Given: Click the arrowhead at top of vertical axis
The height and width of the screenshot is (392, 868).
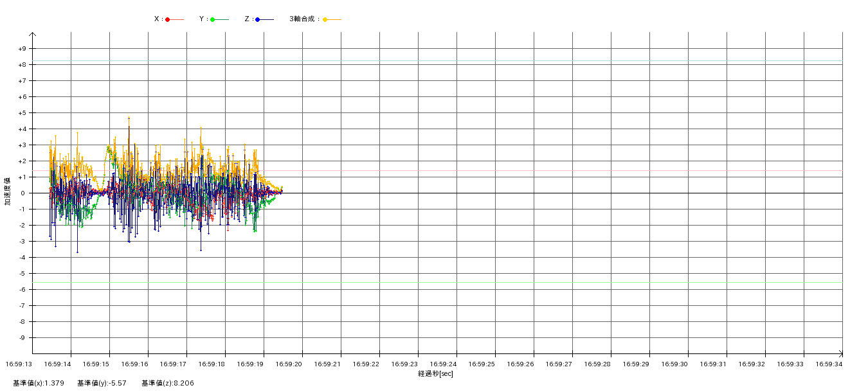Looking at the screenshot, I should pos(33,35).
